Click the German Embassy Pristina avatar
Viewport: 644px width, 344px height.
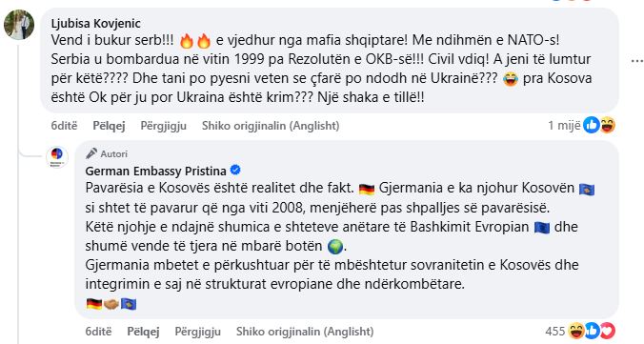click(x=57, y=157)
